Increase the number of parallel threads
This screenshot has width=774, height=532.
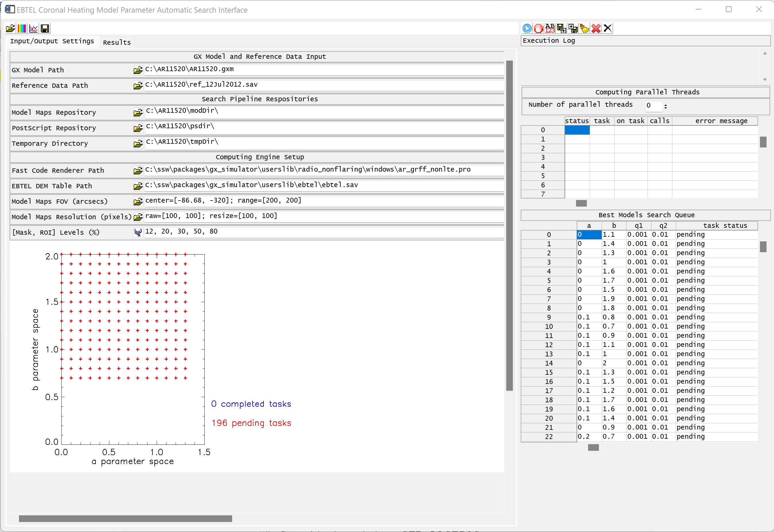pos(666,105)
